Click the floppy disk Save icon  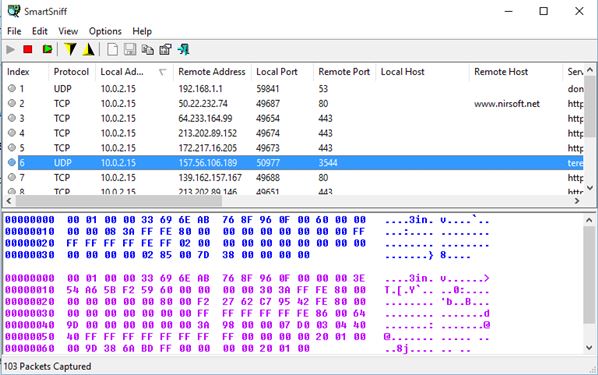130,50
